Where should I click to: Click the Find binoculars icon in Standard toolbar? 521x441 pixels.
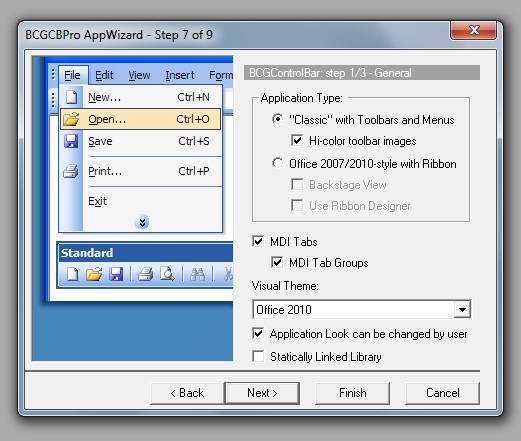197,274
